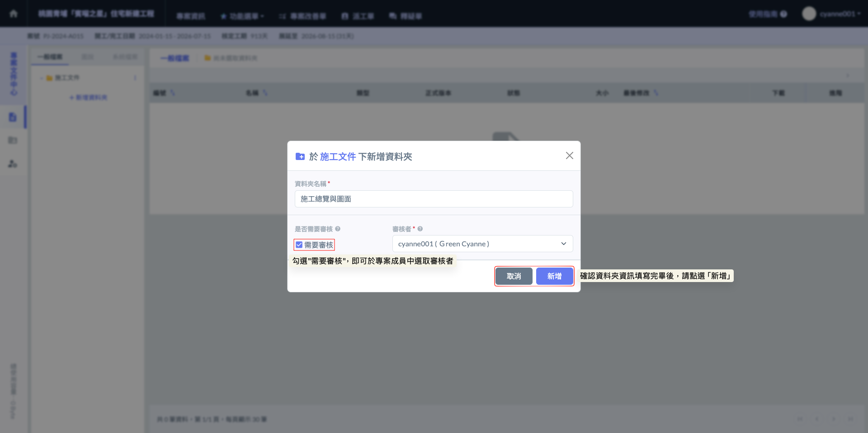The height and width of the screenshot is (433, 868).
Task: Click the document icon in left sidebar
Action: pyautogui.click(x=13, y=117)
